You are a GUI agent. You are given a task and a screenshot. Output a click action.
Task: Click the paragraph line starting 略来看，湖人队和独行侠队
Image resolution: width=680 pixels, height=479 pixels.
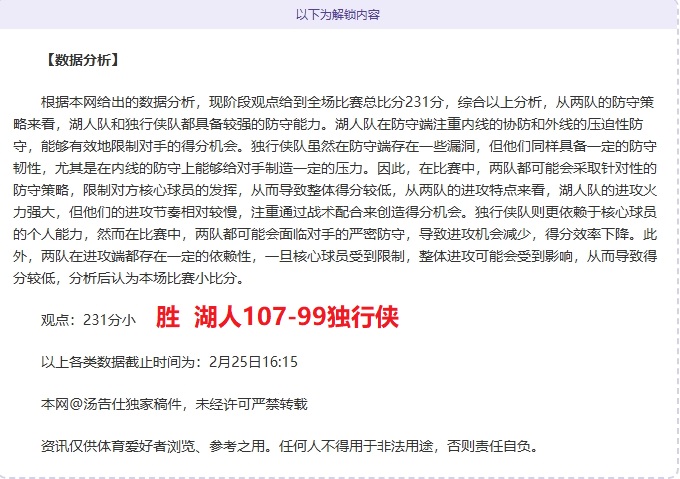pyautogui.click(x=328, y=124)
